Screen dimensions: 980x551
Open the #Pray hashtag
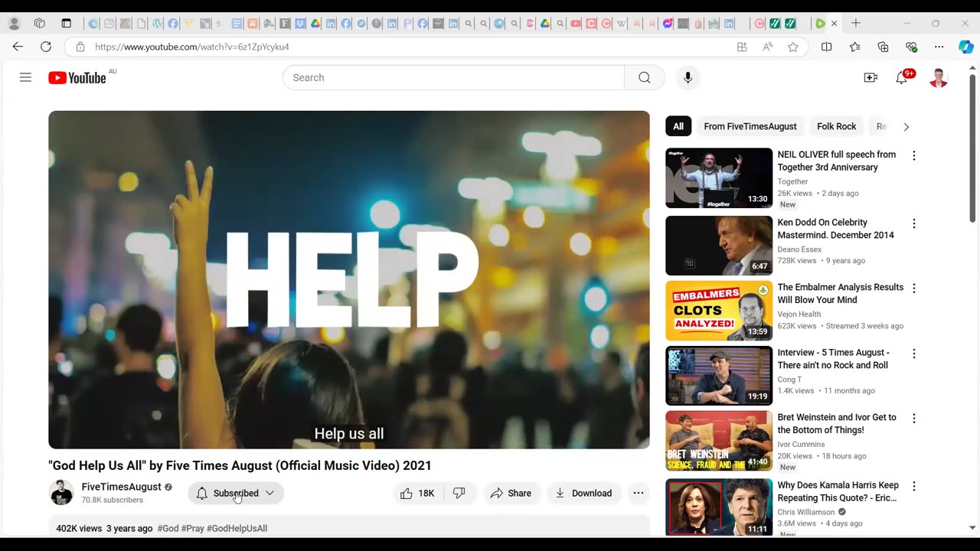pyautogui.click(x=192, y=528)
